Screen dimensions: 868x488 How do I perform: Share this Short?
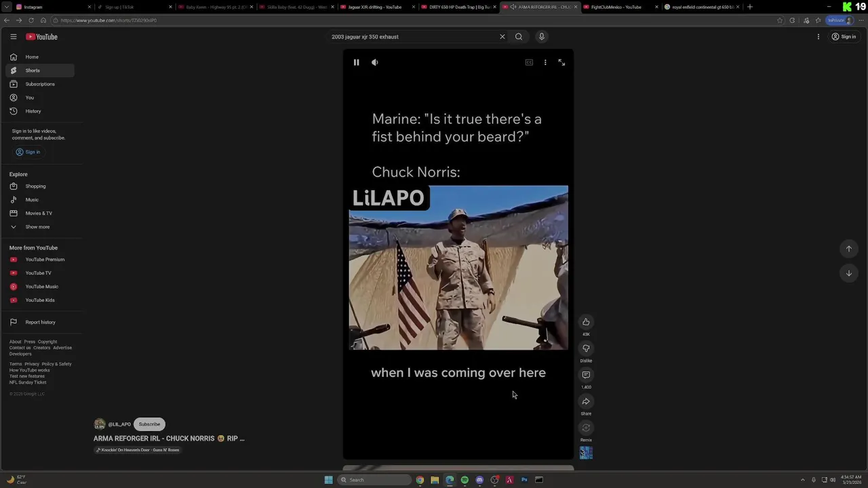586,401
